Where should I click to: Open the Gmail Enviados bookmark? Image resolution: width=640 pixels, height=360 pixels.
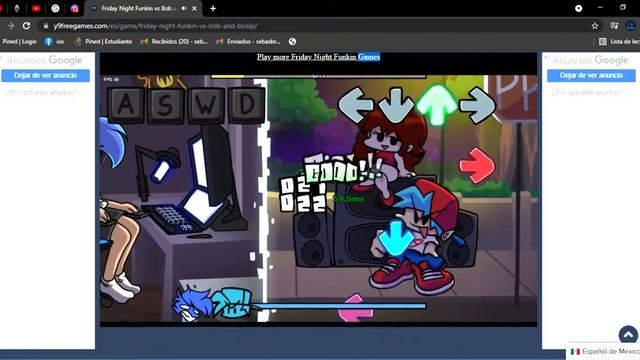point(249,42)
